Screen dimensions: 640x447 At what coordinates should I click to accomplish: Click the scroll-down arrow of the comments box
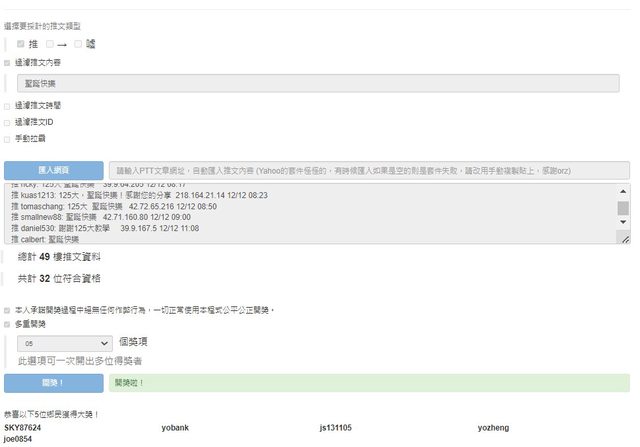[x=623, y=225]
